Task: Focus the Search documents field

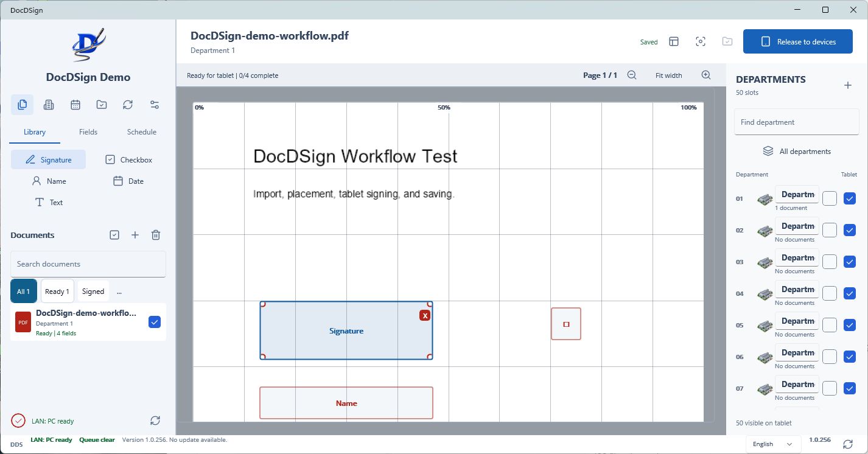Action: coord(88,264)
